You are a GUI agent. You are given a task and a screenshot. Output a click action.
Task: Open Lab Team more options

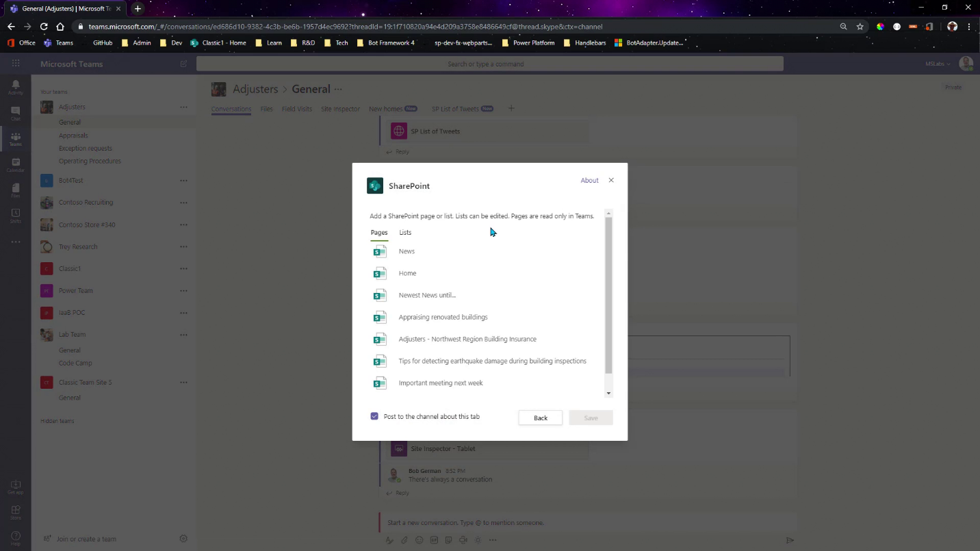point(183,335)
